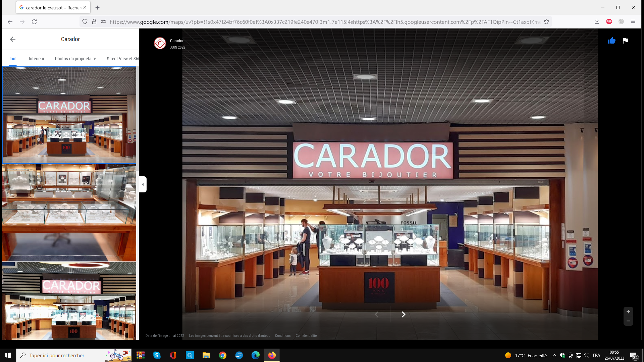The image size is (644, 362).
Task: Open the jewelry display case thumbnail
Action: click(x=69, y=213)
